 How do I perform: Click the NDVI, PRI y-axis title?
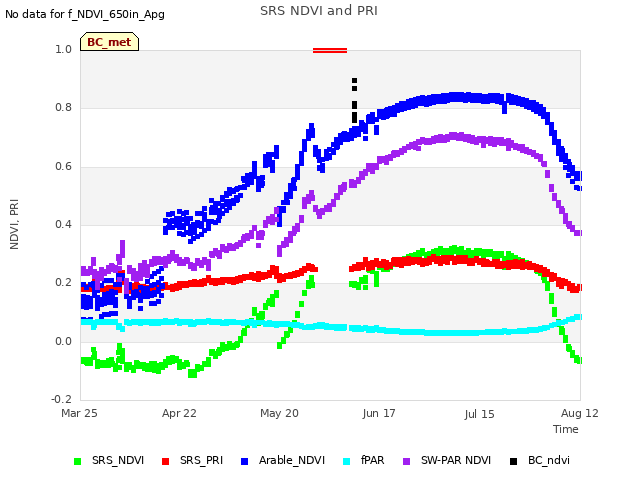pos(14,224)
